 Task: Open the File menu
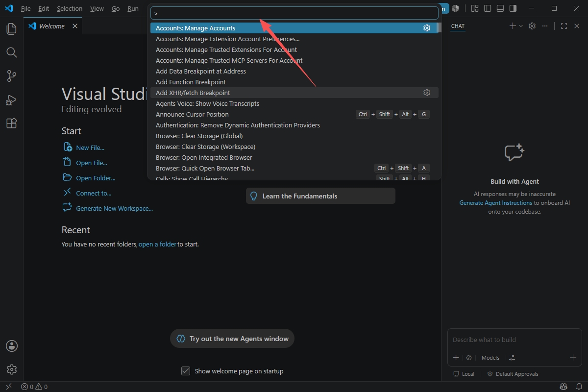[x=25, y=8]
